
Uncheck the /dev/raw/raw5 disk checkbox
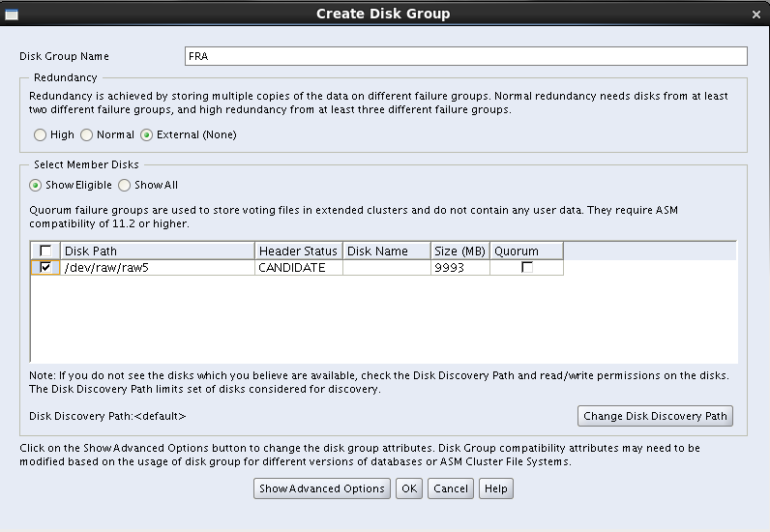coord(45,267)
